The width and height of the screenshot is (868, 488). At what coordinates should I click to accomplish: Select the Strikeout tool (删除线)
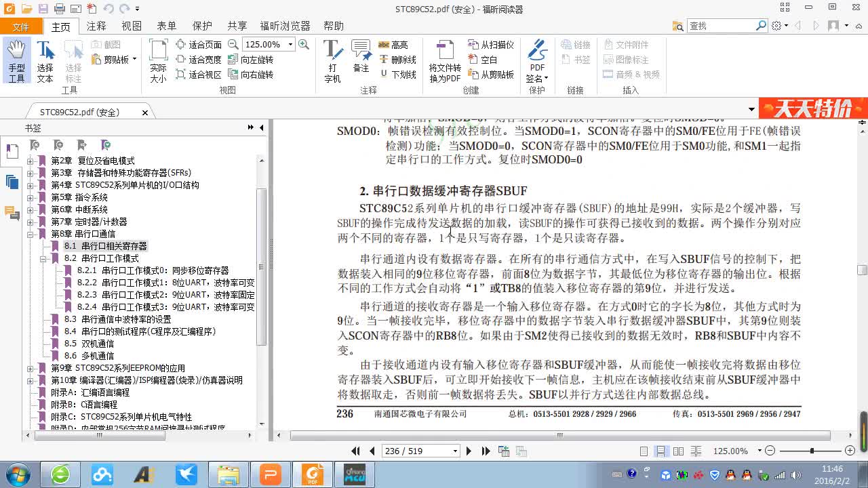[x=397, y=60]
